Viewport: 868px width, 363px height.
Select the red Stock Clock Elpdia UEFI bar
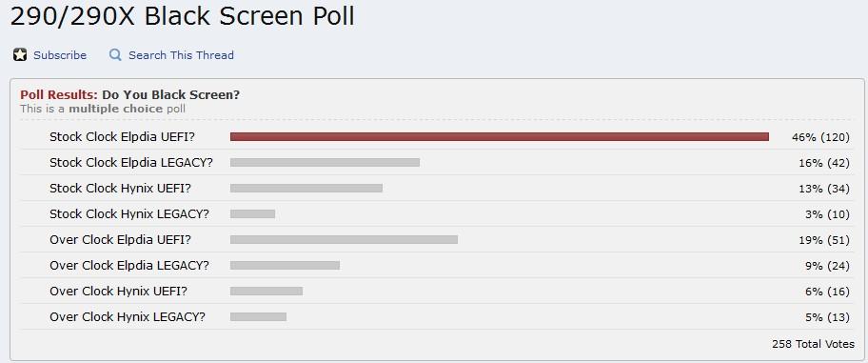[500, 137]
